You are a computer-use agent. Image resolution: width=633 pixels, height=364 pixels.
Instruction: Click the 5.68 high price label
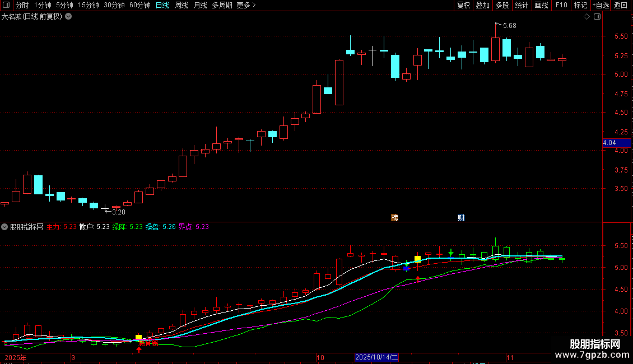tap(509, 26)
